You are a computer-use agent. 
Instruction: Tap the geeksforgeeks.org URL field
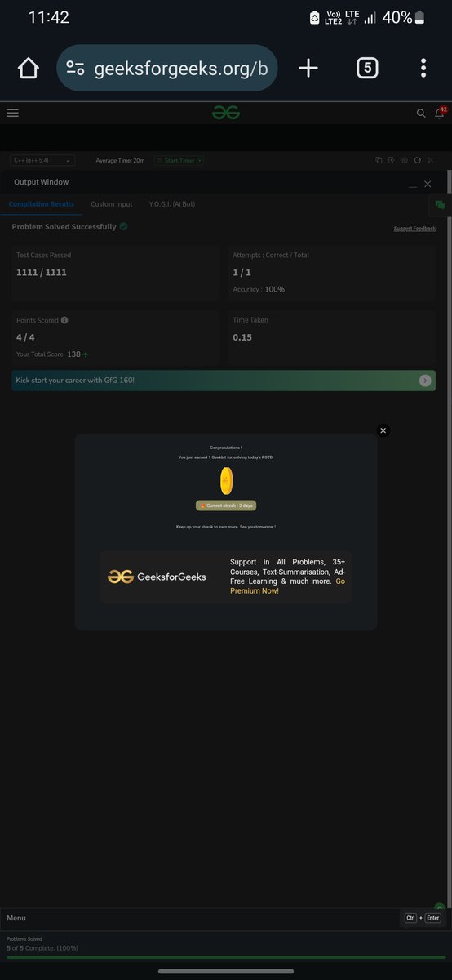pyautogui.click(x=167, y=69)
